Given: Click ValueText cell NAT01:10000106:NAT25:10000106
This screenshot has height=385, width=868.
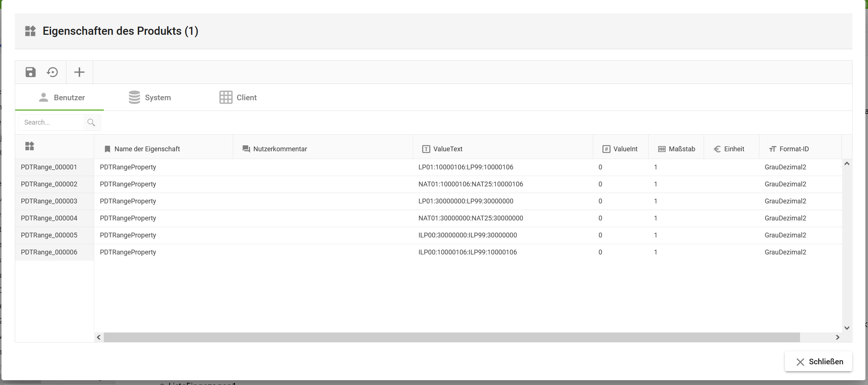Looking at the screenshot, I should [x=471, y=184].
